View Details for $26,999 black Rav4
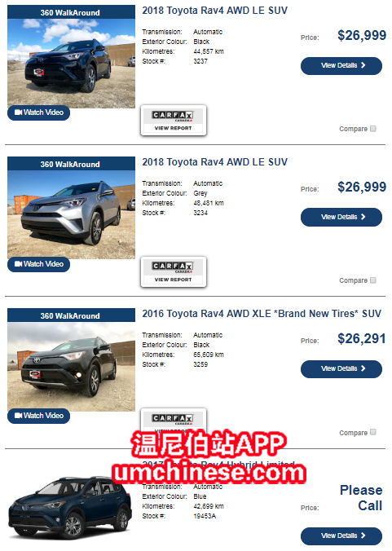The height and width of the screenshot is (551, 392). point(341,66)
